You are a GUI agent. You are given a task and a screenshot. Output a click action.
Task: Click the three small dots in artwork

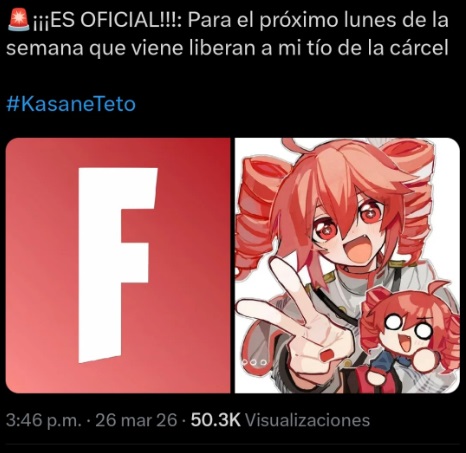[255, 362]
